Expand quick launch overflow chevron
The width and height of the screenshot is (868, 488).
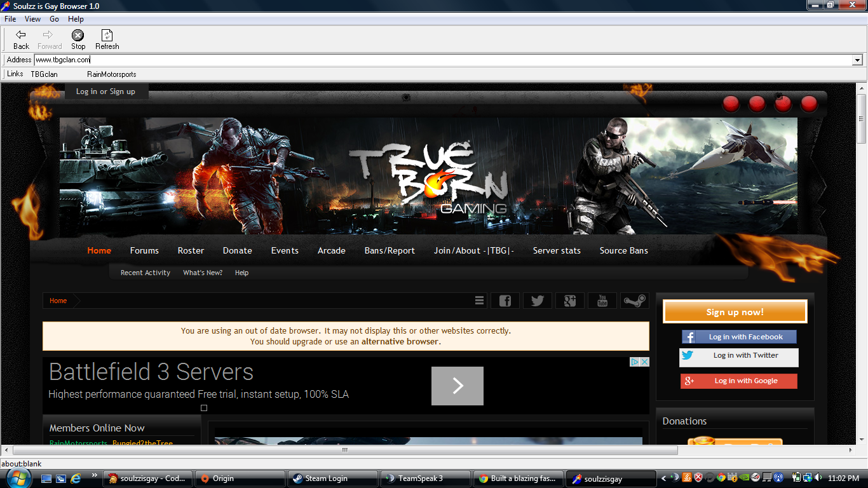(x=95, y=475)
